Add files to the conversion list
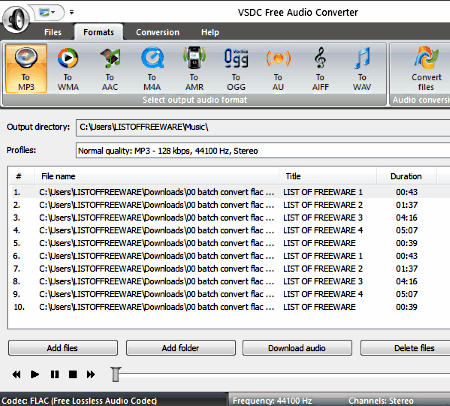 [x=63, y=348]
